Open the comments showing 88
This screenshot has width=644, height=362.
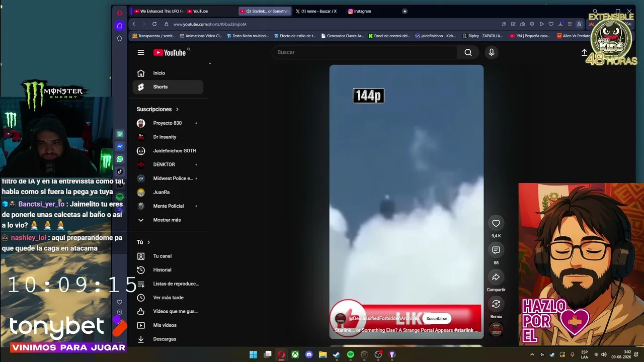pos(496,250)
